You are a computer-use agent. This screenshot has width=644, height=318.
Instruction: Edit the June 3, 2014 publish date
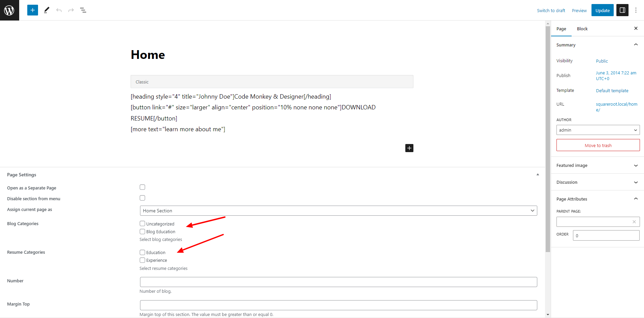(616, 76)
